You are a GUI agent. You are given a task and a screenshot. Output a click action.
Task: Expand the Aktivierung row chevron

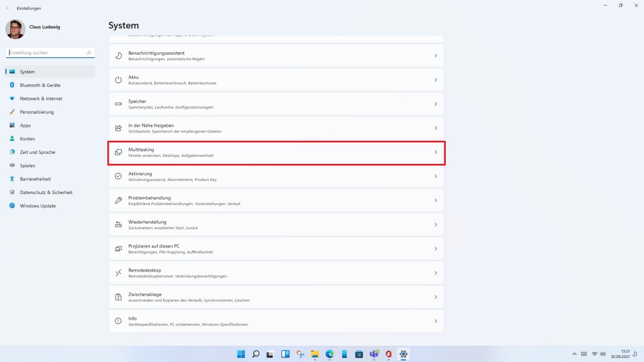[x=436, y=176]
